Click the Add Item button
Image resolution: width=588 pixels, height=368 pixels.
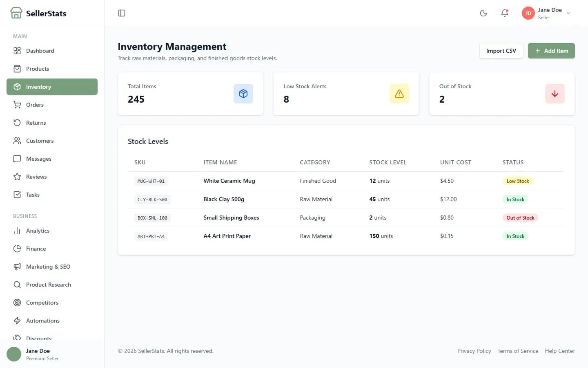tap(551, 51)
